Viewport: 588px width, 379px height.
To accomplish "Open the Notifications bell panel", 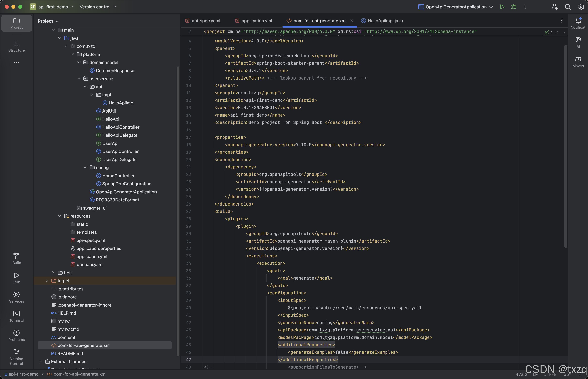I will pos(578,23).
